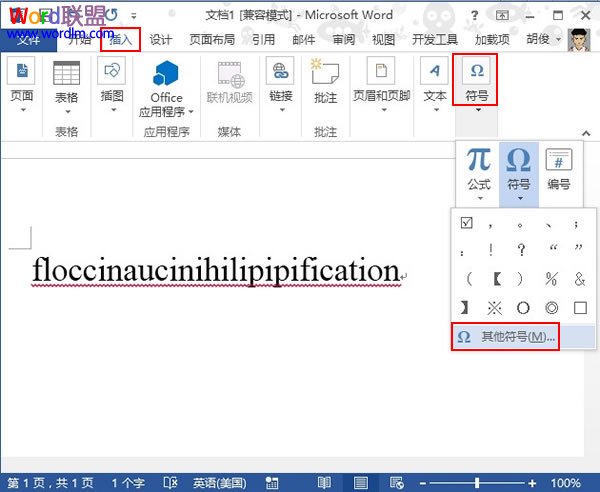Switch to Read Mode view
Image resolution: width=600 pixels, height=492 pixels.
324,482
